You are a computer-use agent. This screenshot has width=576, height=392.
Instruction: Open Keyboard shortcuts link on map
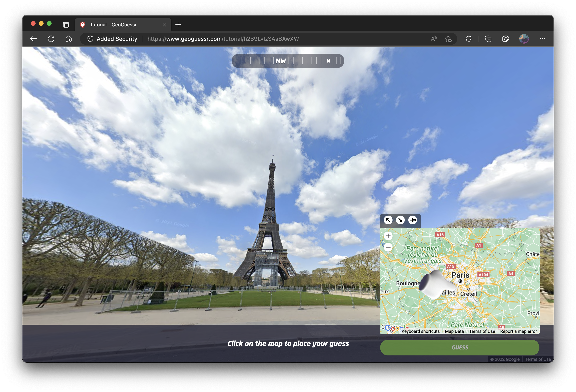(x=420, y=331)
